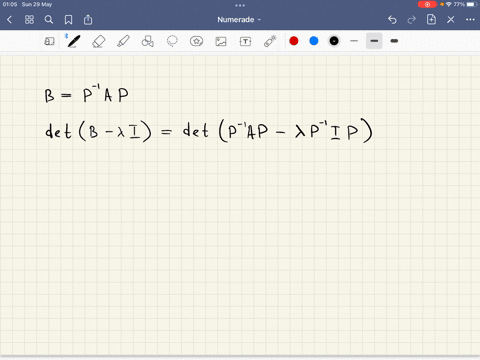Select the medium stroke width

tap(374, 41)
